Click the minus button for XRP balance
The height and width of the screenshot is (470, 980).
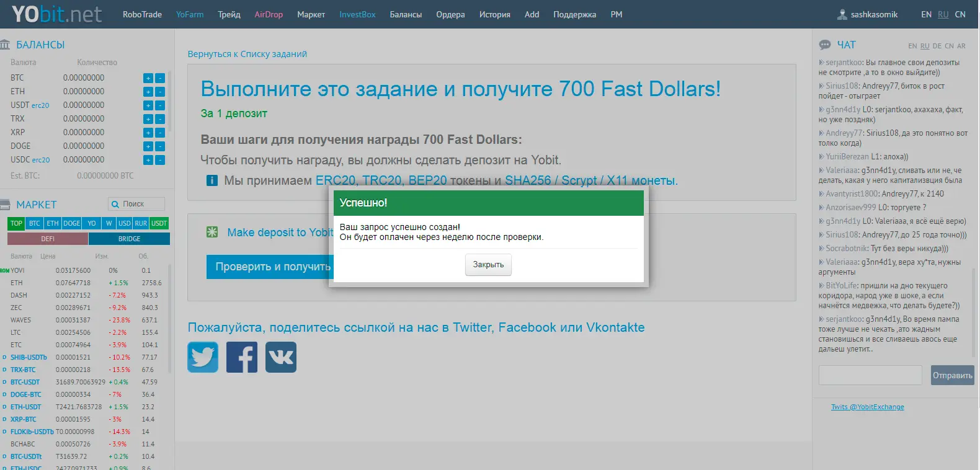click(x=160, y=133)
